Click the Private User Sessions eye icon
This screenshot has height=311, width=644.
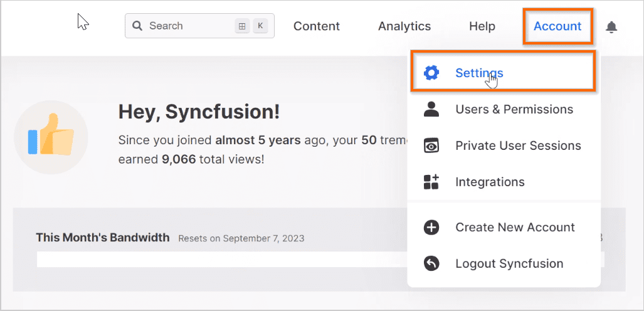(x=431, y=145)
